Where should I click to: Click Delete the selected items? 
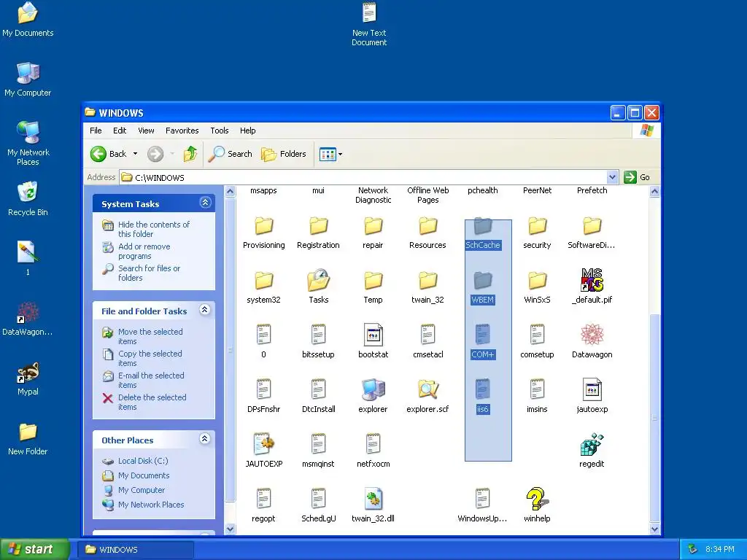click(x=152, y=402)
